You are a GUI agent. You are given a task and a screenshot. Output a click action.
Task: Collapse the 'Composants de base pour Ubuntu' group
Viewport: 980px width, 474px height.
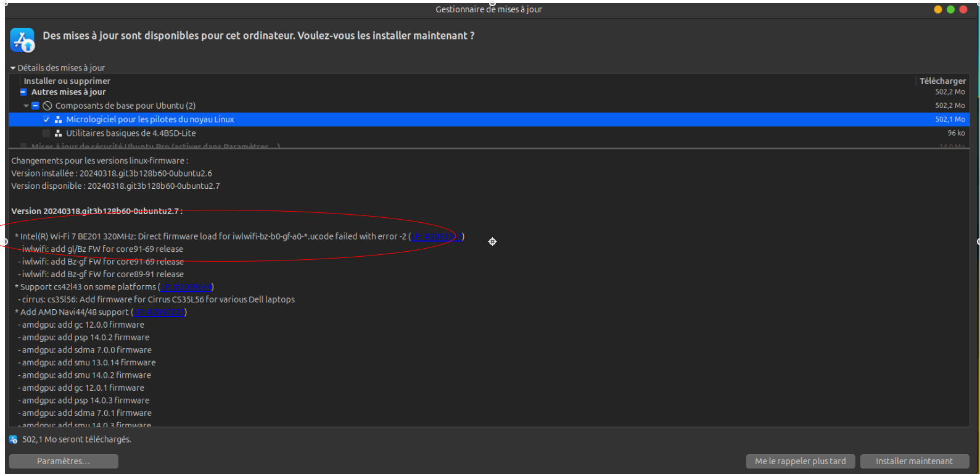click(x=26, y=106)
